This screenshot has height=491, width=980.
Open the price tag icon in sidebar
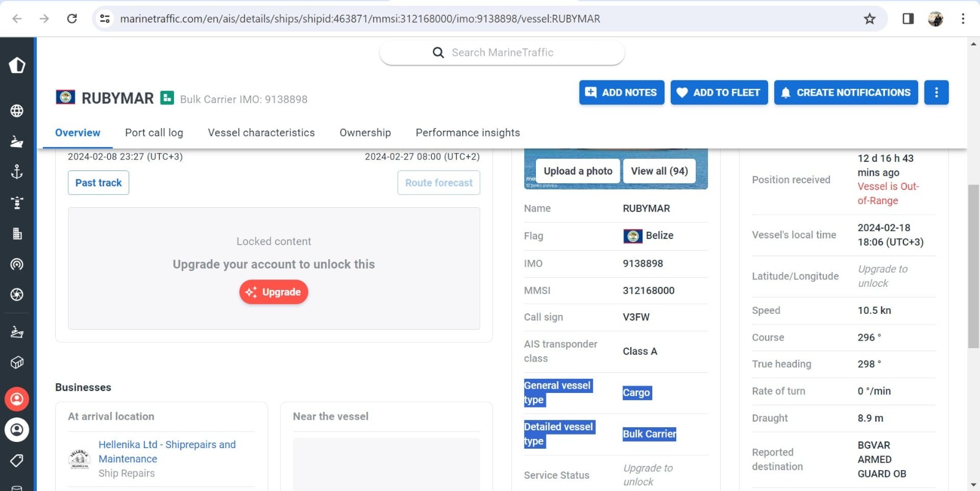pyautogui.click(x=17, y=460)
